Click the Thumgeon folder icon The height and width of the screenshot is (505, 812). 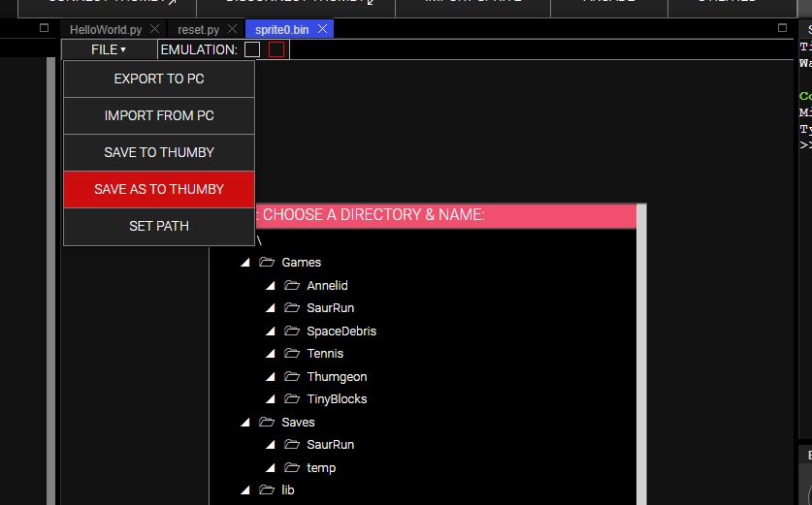[291, 377]
